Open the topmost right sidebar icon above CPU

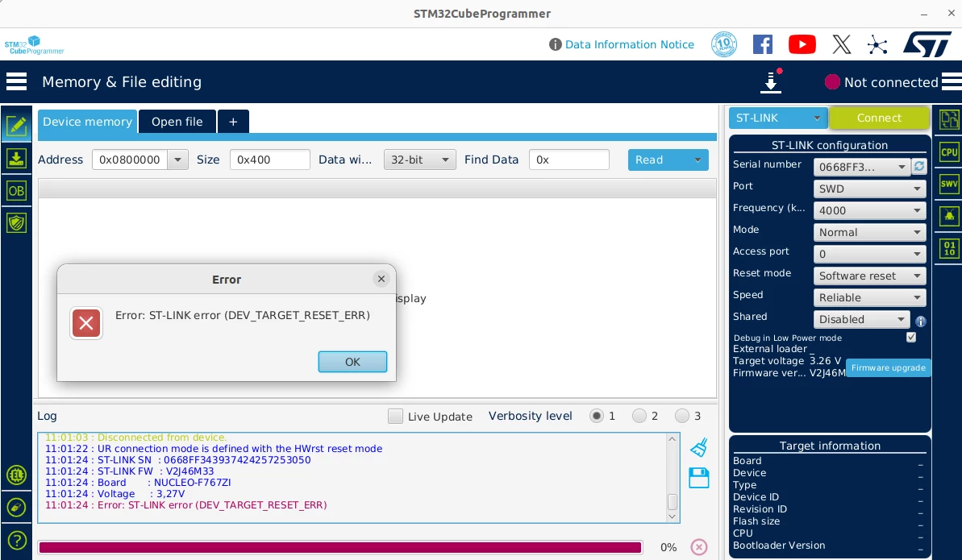pyautogui.click(x=949, y=119)
